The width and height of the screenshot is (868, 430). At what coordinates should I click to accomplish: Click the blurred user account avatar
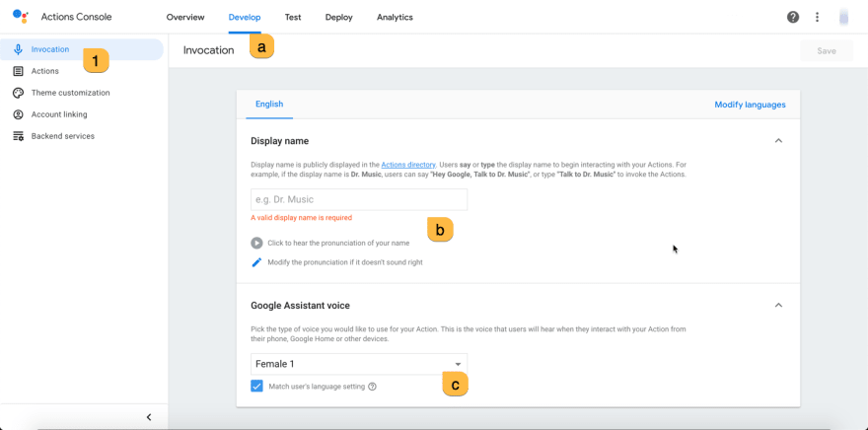tap(843, 17)
